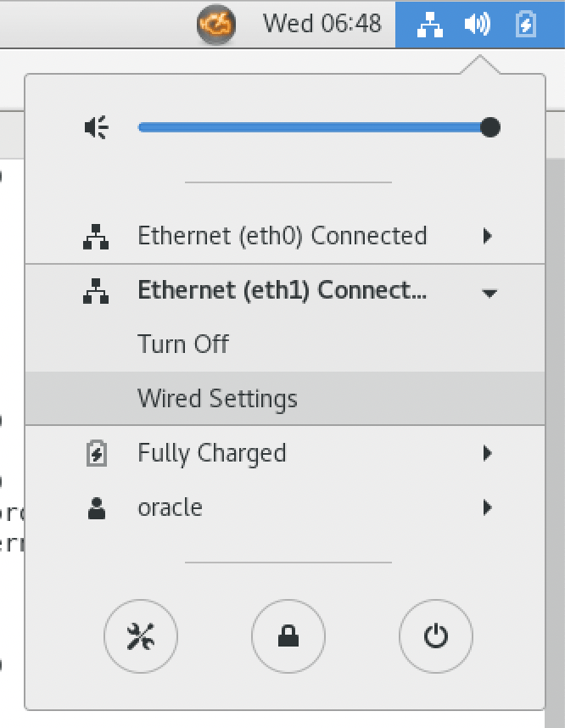Image resolution: width=565 pixels, height=728 pixels.
Task: Click the network icon in top bar
Action: (429, 24)
